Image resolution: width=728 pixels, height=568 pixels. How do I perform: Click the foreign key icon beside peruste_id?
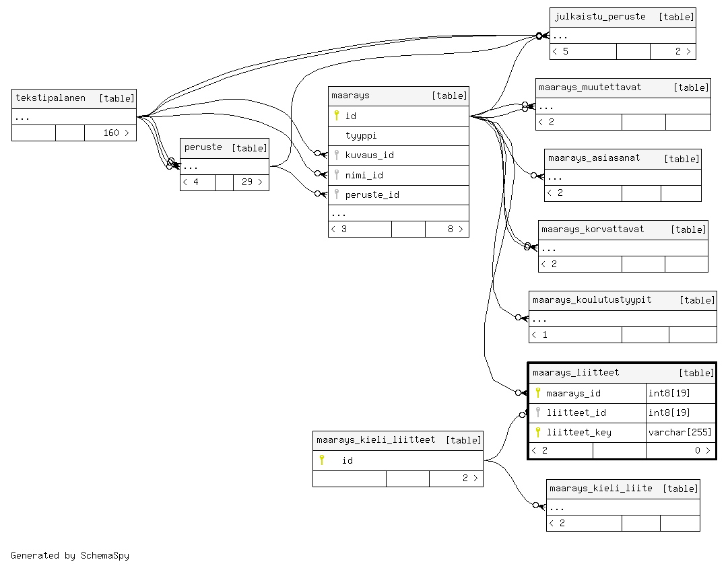[x=337, y=194]
